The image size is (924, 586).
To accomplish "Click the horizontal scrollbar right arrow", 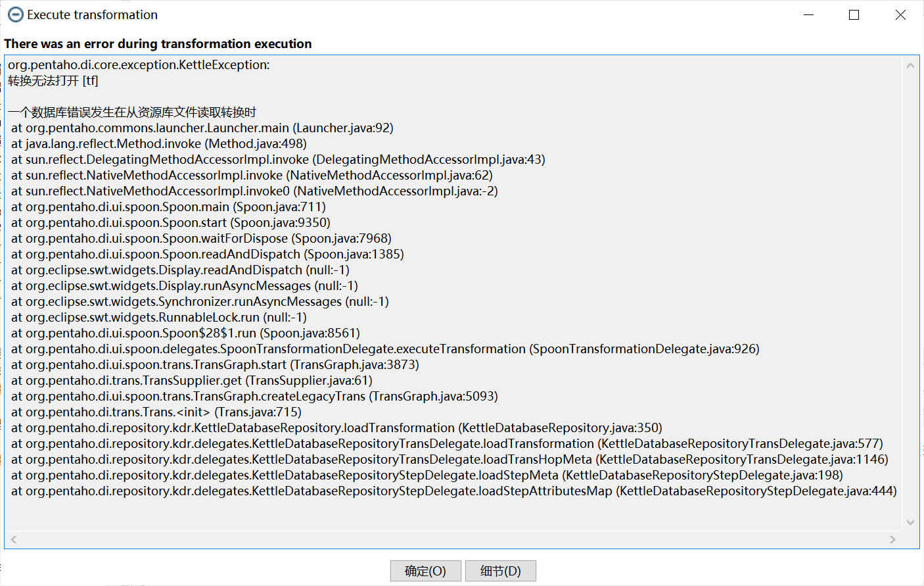I will [892, 539].
